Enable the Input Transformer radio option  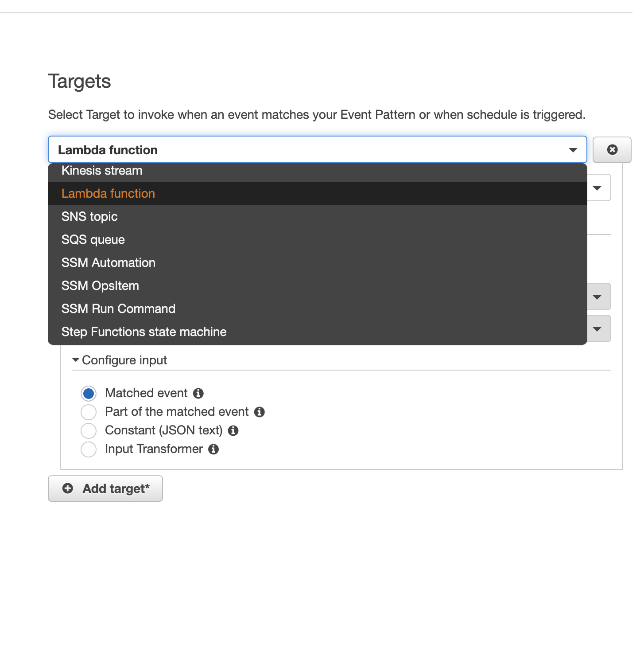(x=89, y=449)
